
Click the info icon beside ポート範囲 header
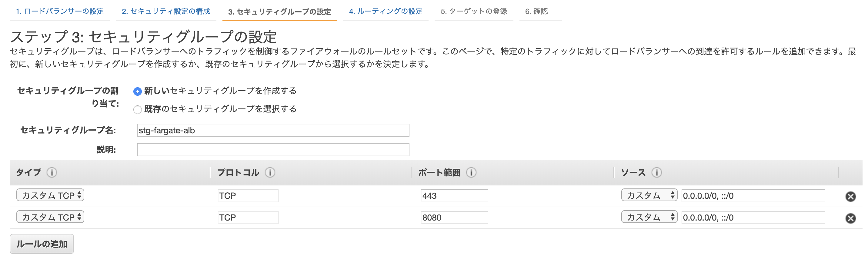point(471,173)
